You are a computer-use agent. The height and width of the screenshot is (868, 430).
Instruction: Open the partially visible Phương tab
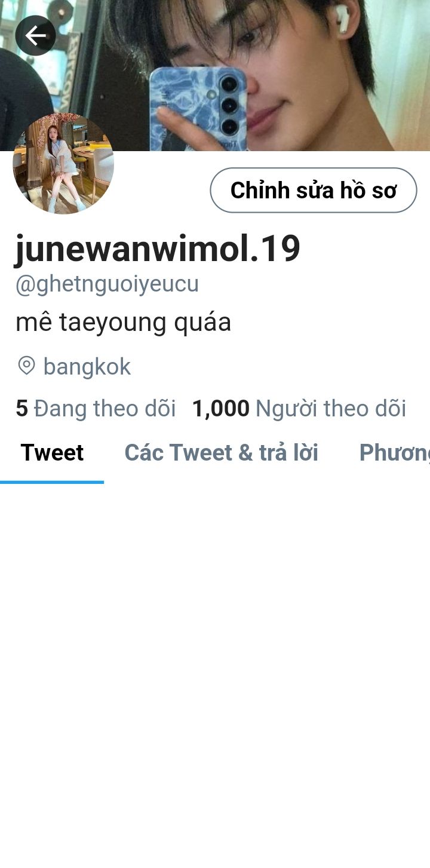394,453
